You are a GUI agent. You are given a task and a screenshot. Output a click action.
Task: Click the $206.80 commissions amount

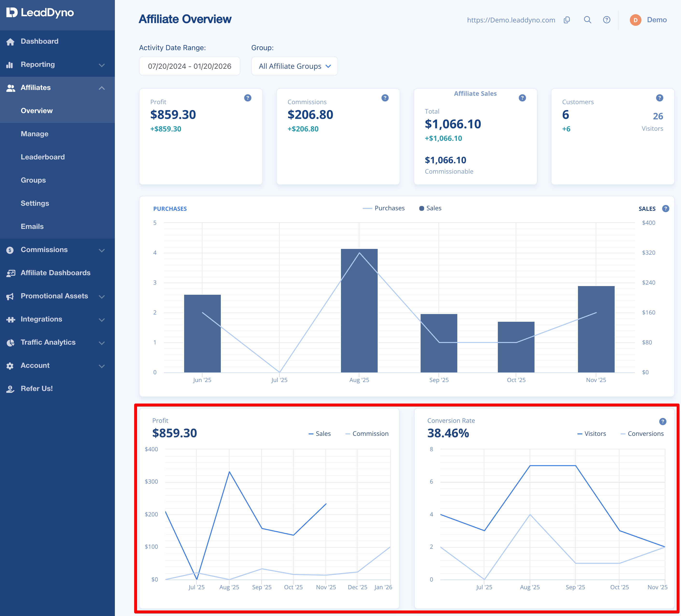(310, 115)
